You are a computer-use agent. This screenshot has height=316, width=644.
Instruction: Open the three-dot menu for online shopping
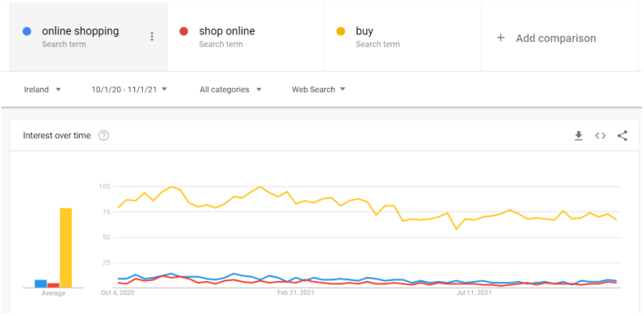coord(152,37)
